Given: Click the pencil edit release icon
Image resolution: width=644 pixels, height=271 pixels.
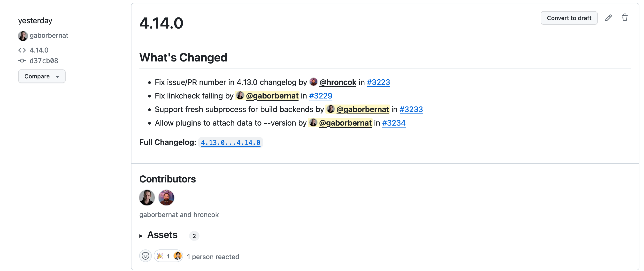Looking at the screenshot, I should pyautogui.click(x=608, y=18).
